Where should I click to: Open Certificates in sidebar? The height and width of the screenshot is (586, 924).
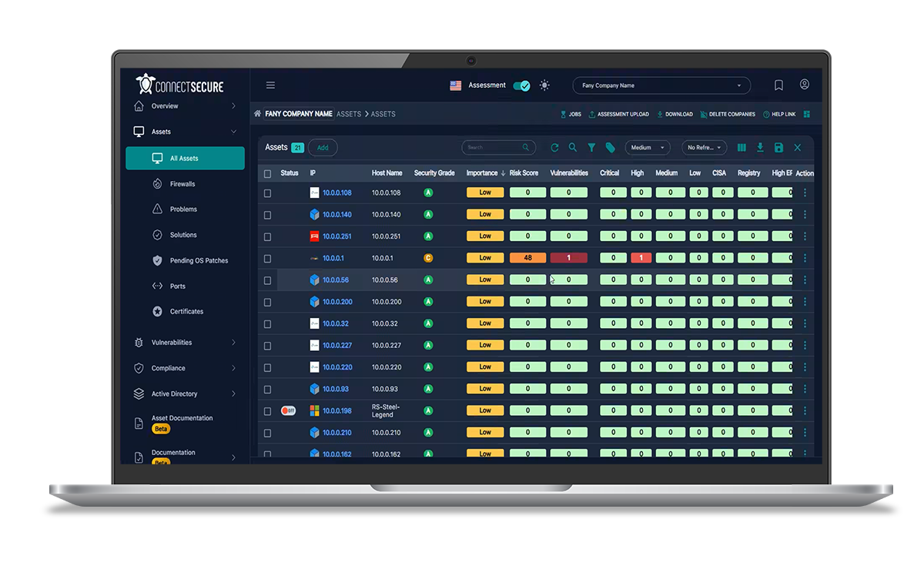[186, 312]
